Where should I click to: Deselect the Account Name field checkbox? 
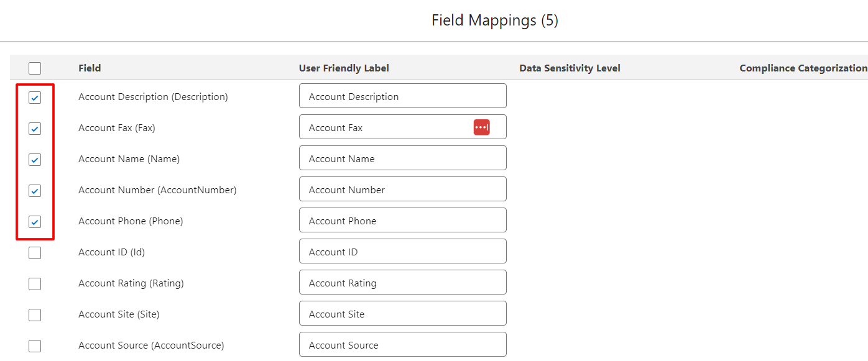tap(35, 160)
